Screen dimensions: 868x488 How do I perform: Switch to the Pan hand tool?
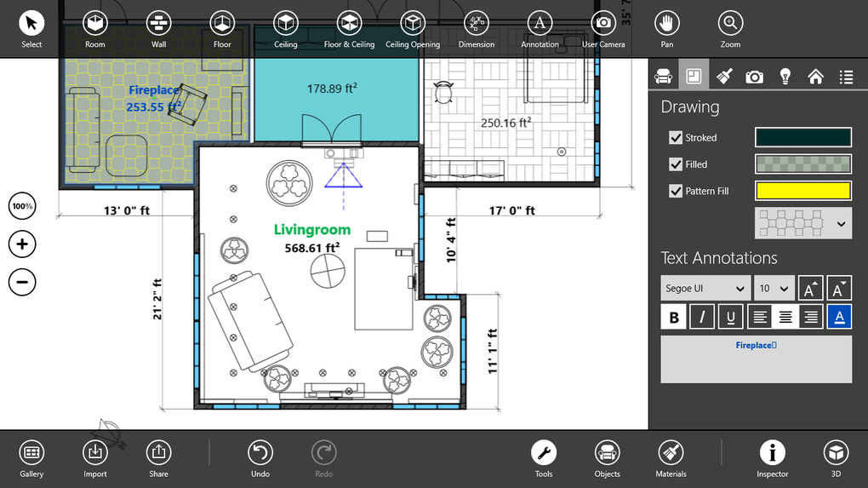(x=666, y=29)
